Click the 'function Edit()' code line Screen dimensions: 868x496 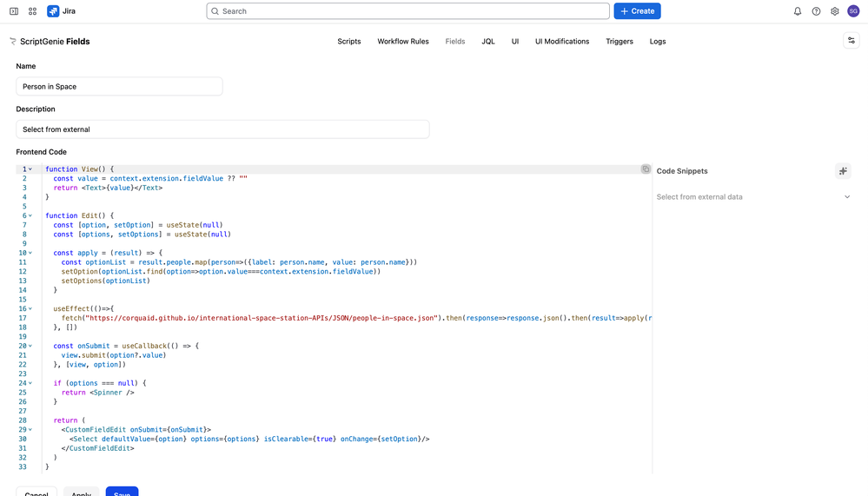pyautogui.click(x=80, y=215)
